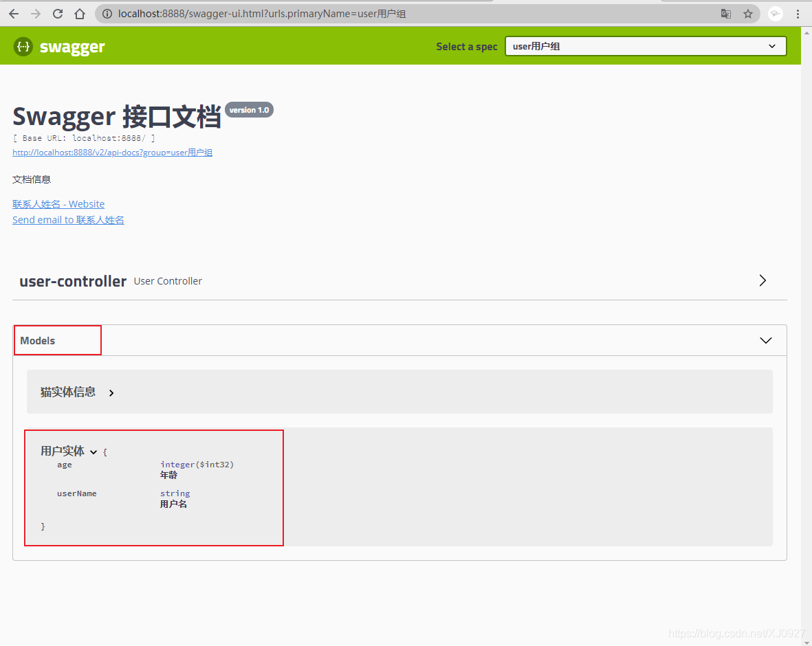The height and width of the screenshot is (646, 812).
Task: Bookmark this page with the star
Action: (748, 14)
